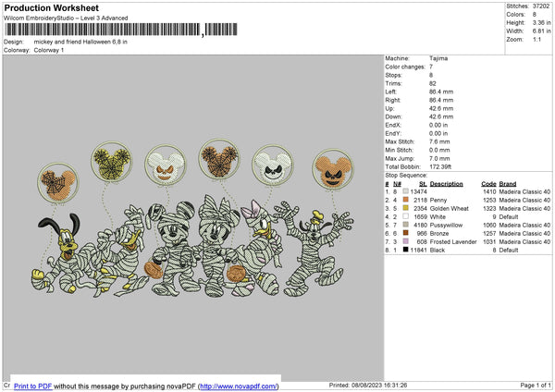The image size is (555, 392).
Task: Click the 'Print to PDF' link
Action: tap(33, 386)
